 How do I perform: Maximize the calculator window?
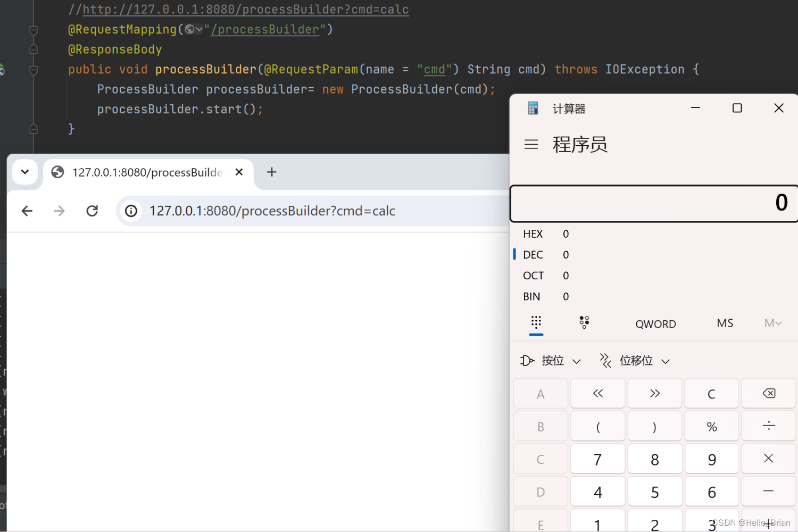[737, 108]
